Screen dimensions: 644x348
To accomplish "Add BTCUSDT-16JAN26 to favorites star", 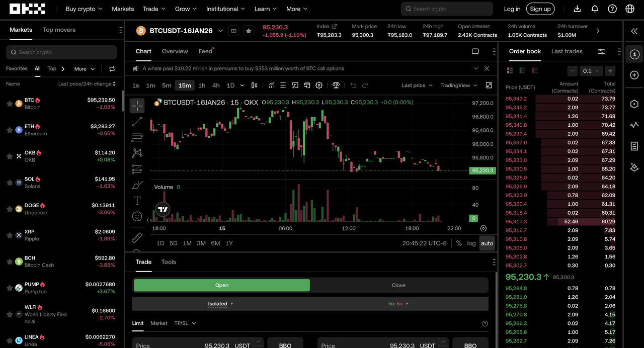I will 249,31.
